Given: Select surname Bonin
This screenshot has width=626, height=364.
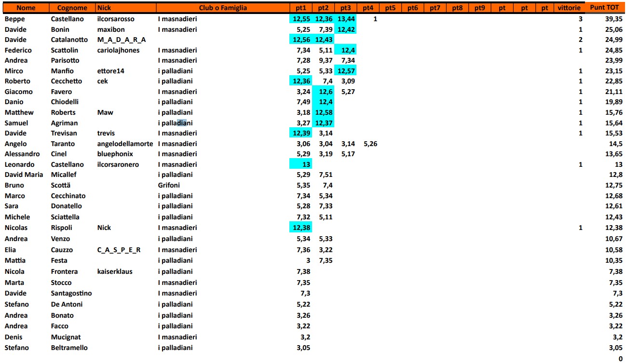Looking at the screenshot, I should [60, 29].
